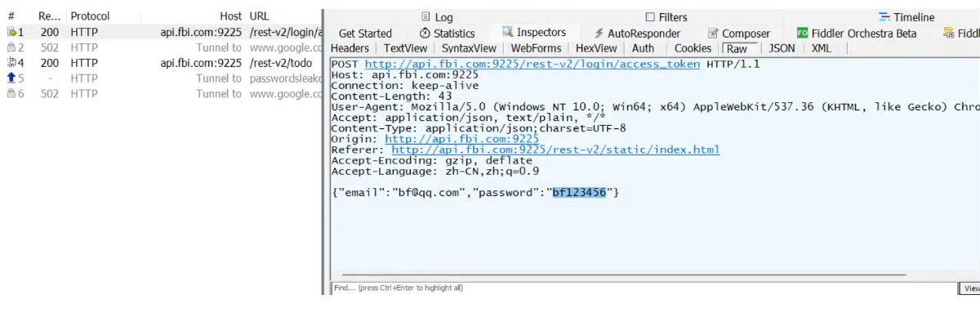Click the Statistics tab's clock icon

[425, 34]
